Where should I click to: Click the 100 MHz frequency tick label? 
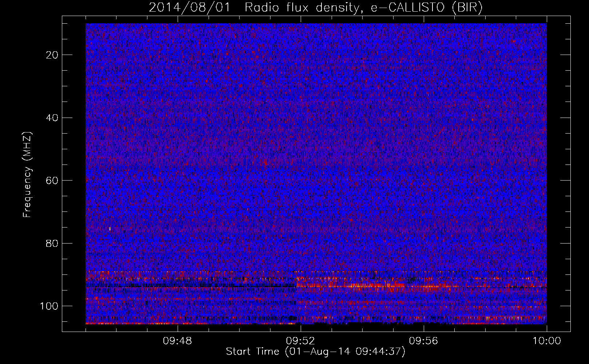[49, 306]
